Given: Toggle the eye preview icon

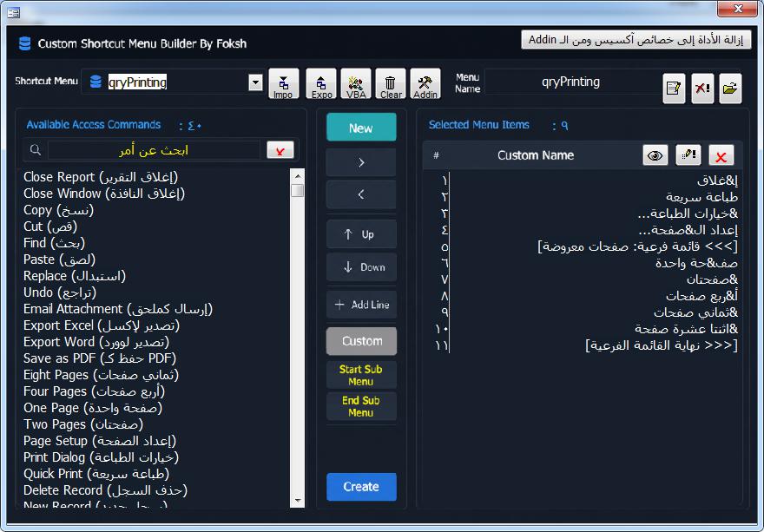Looking at the screenshot, I should tap(655, 155).
